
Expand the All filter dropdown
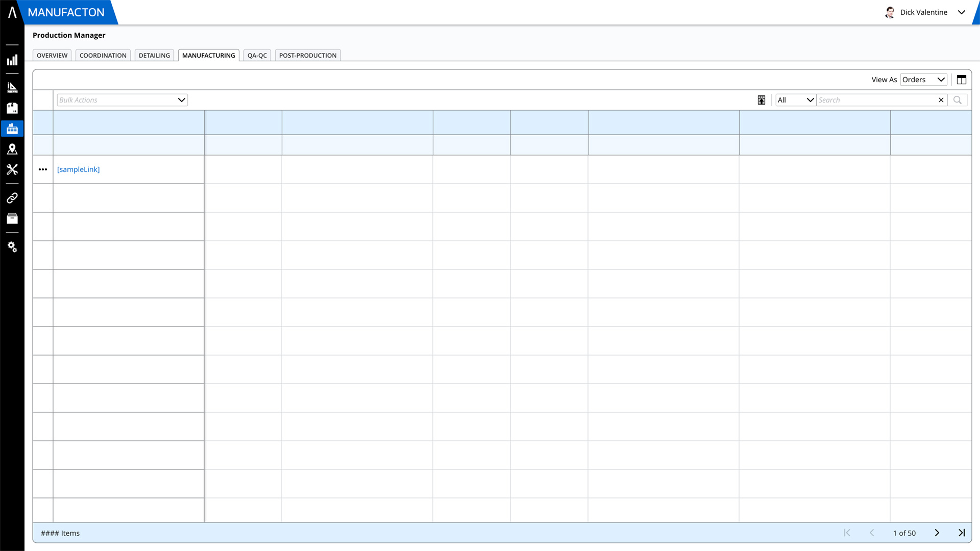click(795, 100)
